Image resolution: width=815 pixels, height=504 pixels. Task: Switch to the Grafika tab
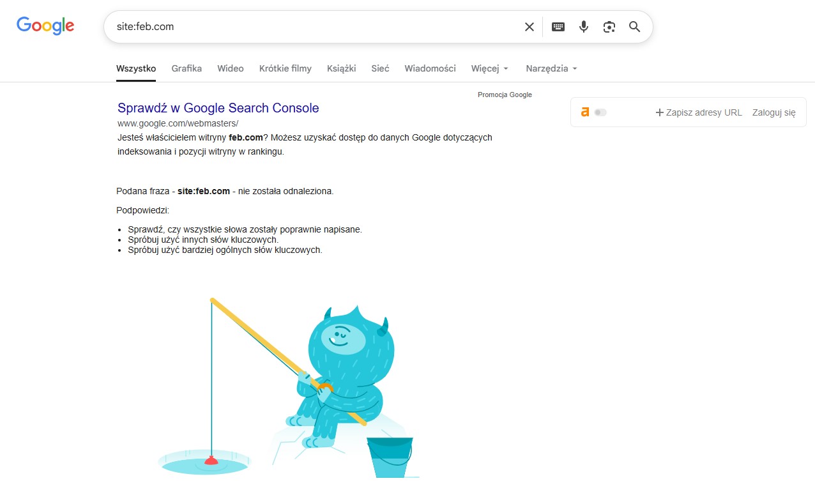(187, 68)
